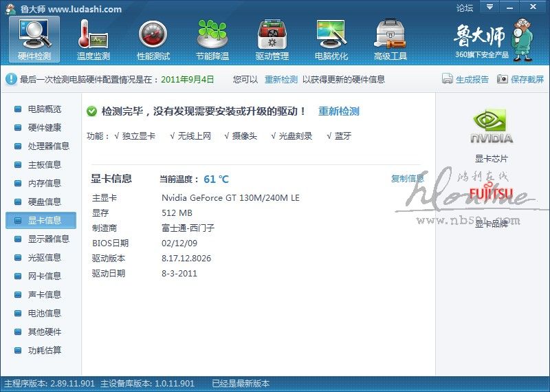
Task: Open 硬件检测 hardware detection icon
Action: (34, 39)
